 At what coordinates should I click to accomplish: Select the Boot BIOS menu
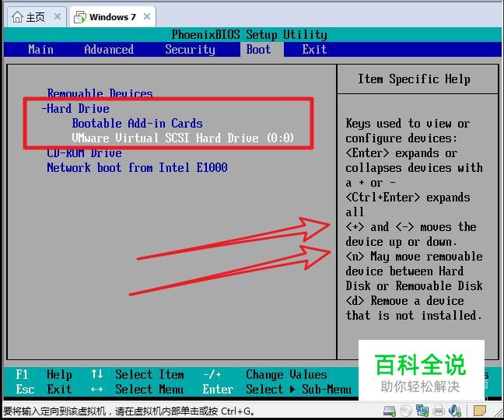[x=258, y=50]
